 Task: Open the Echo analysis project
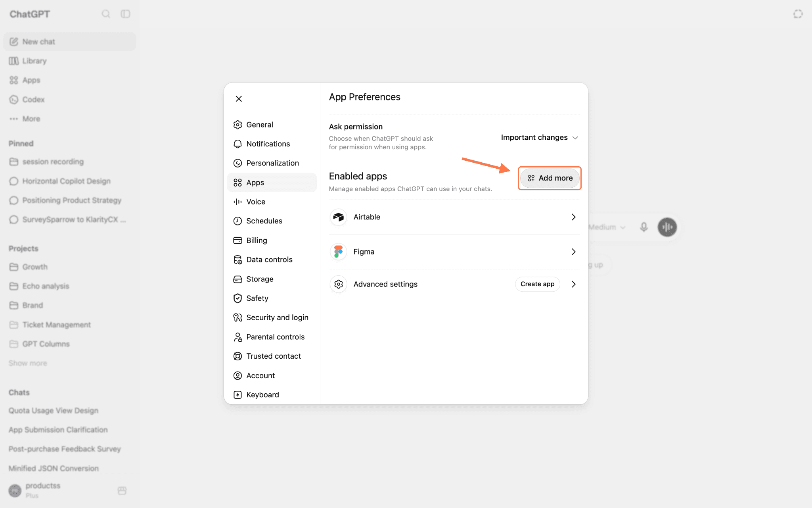[x=69, y=286]
